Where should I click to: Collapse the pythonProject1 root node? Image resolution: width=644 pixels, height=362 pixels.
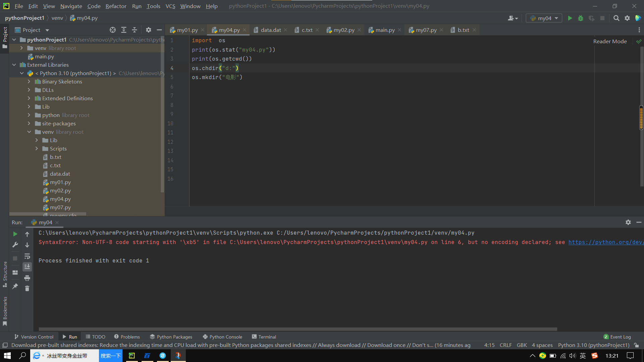click(x=14, y=40)
